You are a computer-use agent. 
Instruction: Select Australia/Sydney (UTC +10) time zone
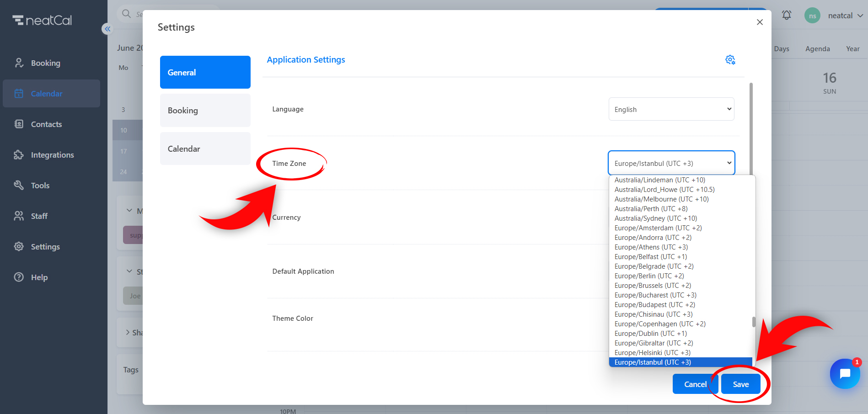[655, 218]
